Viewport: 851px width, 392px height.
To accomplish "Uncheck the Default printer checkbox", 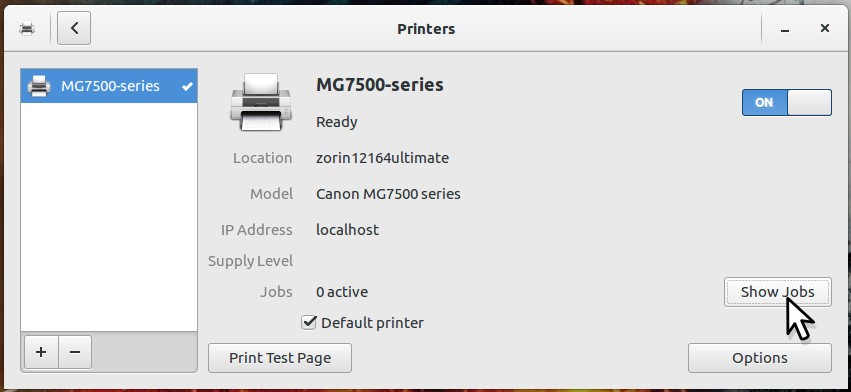I will click(x=309, y=323).
